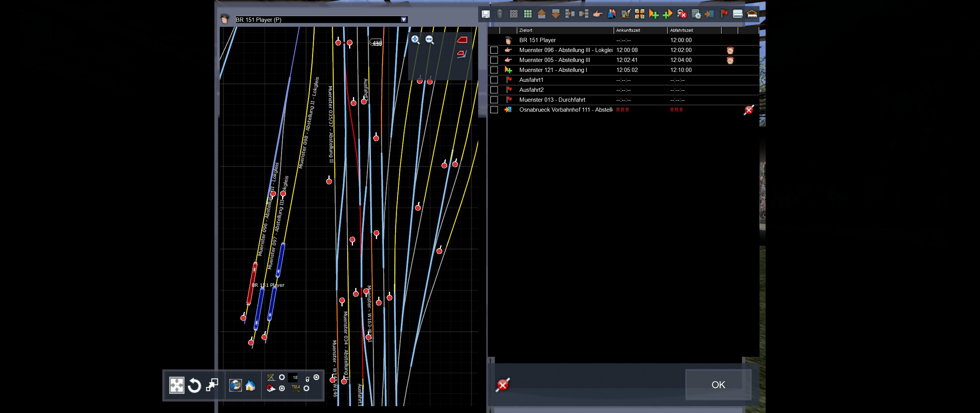980x413 pixels.
Task: Open the BR 151 Player dropdown
Action: tap(403, 20)
